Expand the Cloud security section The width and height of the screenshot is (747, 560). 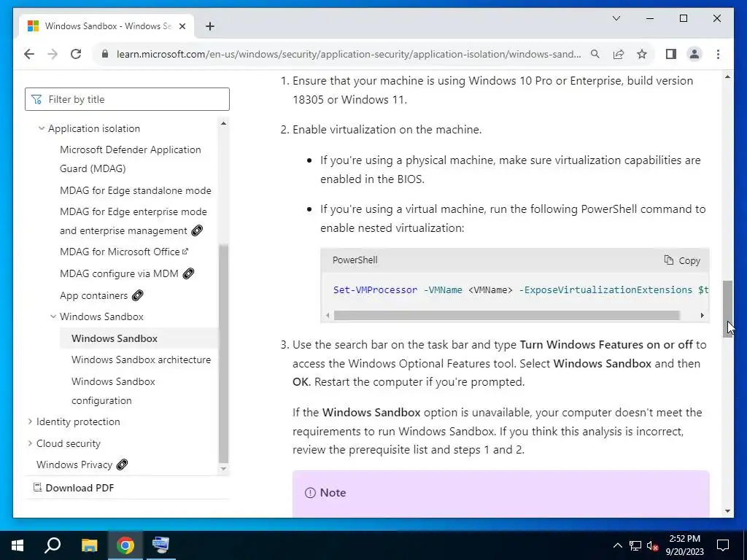[x=30, y=443]
